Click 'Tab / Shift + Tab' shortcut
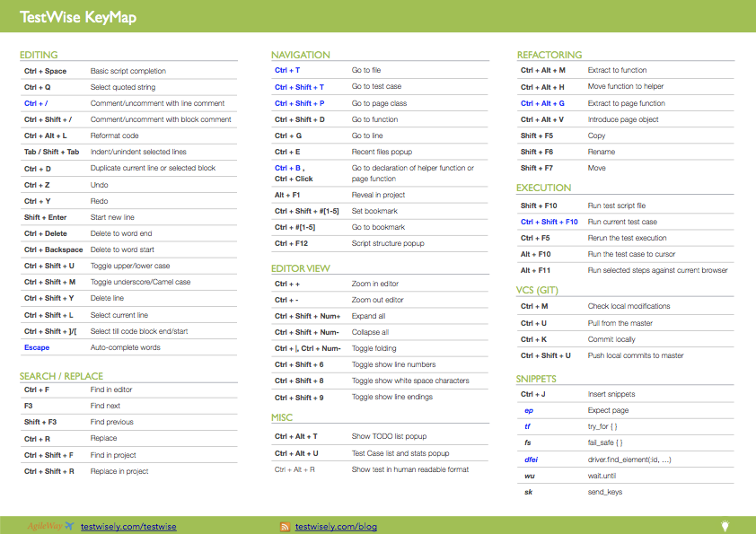This screenshot has height=534, width=756. point(51,152)
